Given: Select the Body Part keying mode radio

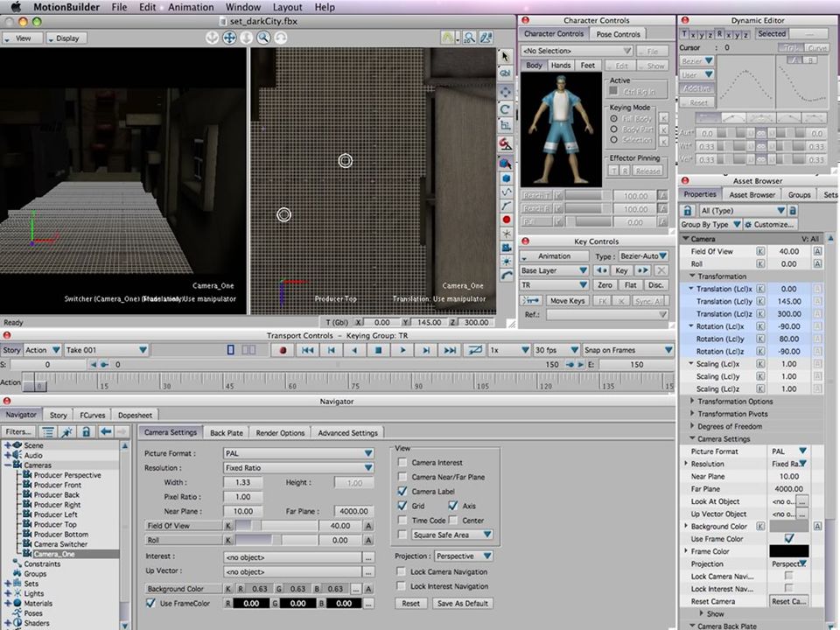Looking at the screenshot, I should coord(614,129).
